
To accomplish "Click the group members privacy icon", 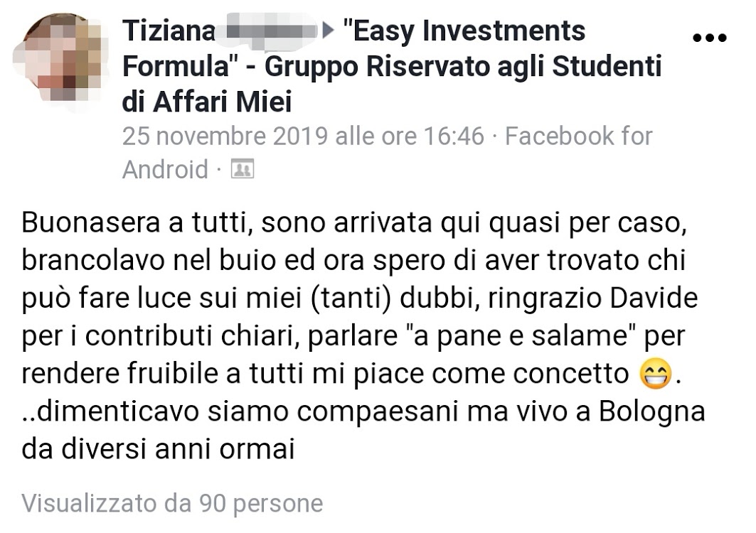I will point(243,168).
